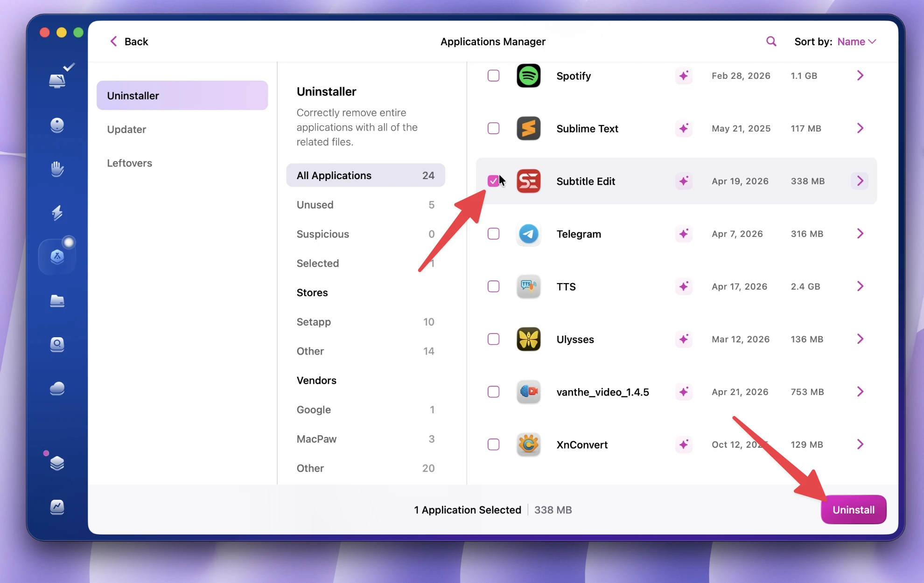
Task: Check the XnConvert checkbox
Action: [x=493, y=444]
